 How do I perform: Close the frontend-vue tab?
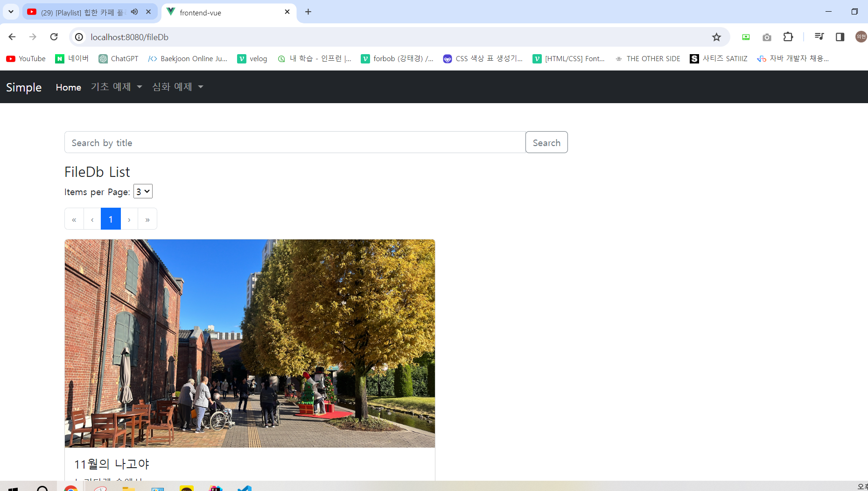(287, 12)
